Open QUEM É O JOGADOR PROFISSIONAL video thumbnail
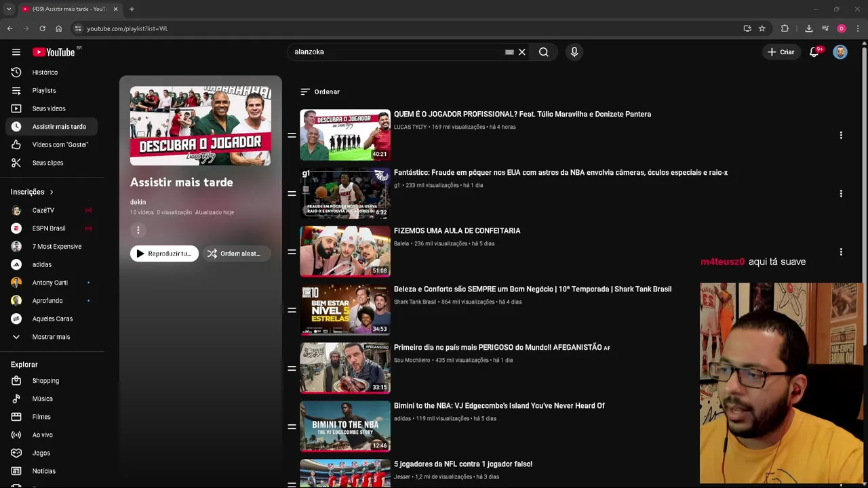This screenshot has height=488, width=868. coord(345,135)
